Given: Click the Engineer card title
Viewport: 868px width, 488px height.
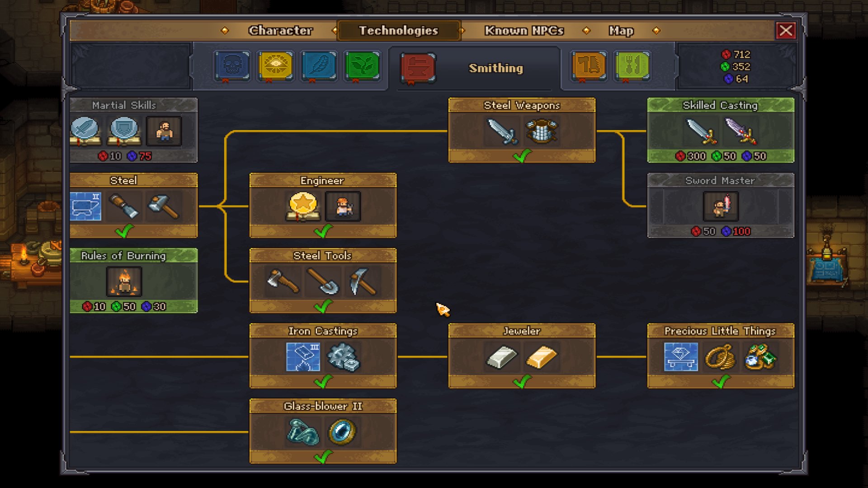Looking at the screenshot, I should click(322, 180).
